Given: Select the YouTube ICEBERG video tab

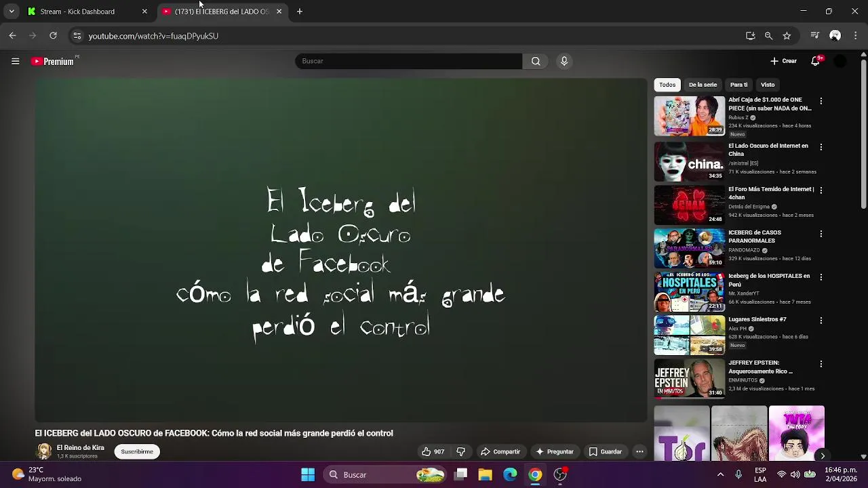Looking at the screenshot, I should click(221, 12).
